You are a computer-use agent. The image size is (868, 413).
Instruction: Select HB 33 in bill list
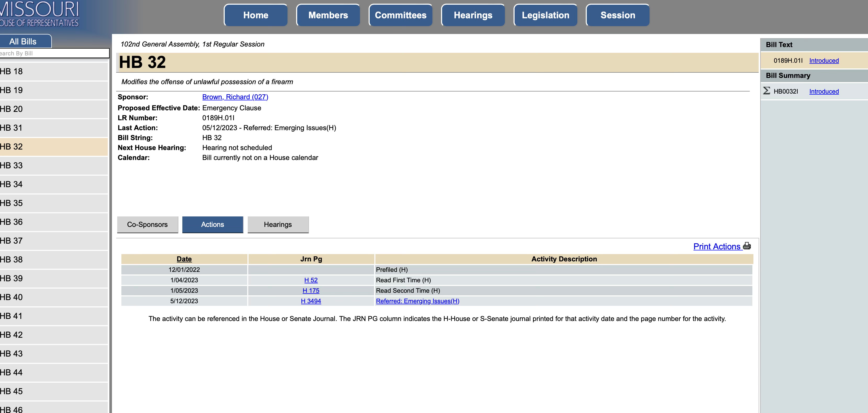[54, 166]
